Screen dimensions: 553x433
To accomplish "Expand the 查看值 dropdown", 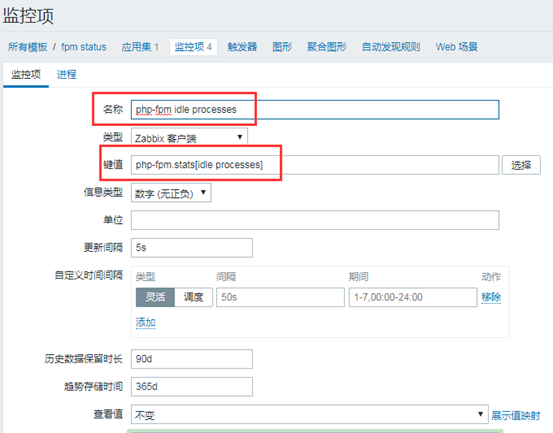I will point(310,414).
